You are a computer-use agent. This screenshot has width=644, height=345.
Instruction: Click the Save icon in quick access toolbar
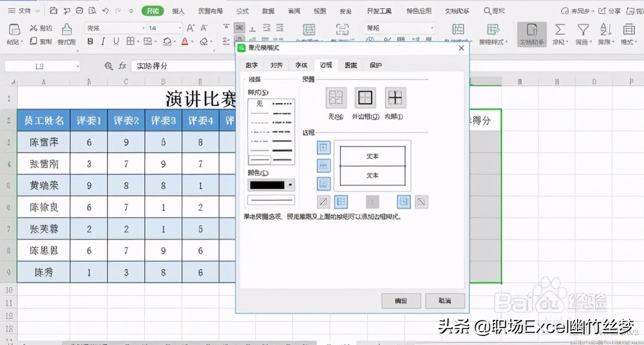point(53,11)
